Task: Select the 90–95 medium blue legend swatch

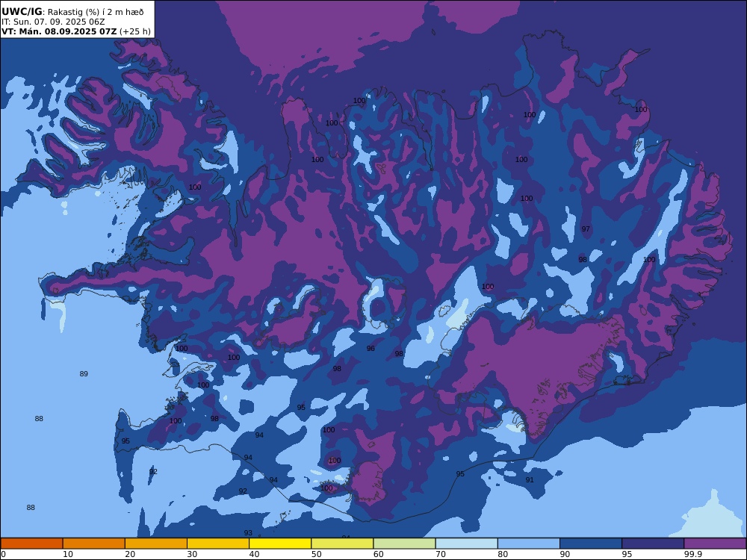Action: point(591,544)
